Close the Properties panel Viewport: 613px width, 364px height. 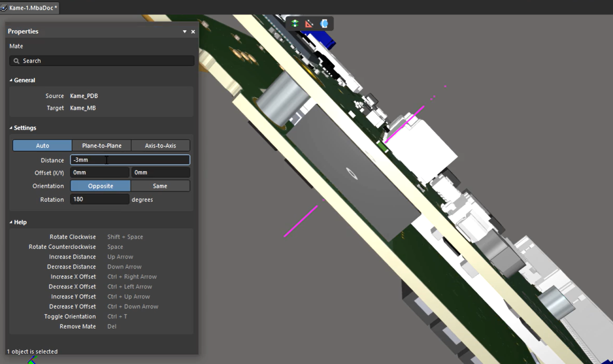[193, 32]
